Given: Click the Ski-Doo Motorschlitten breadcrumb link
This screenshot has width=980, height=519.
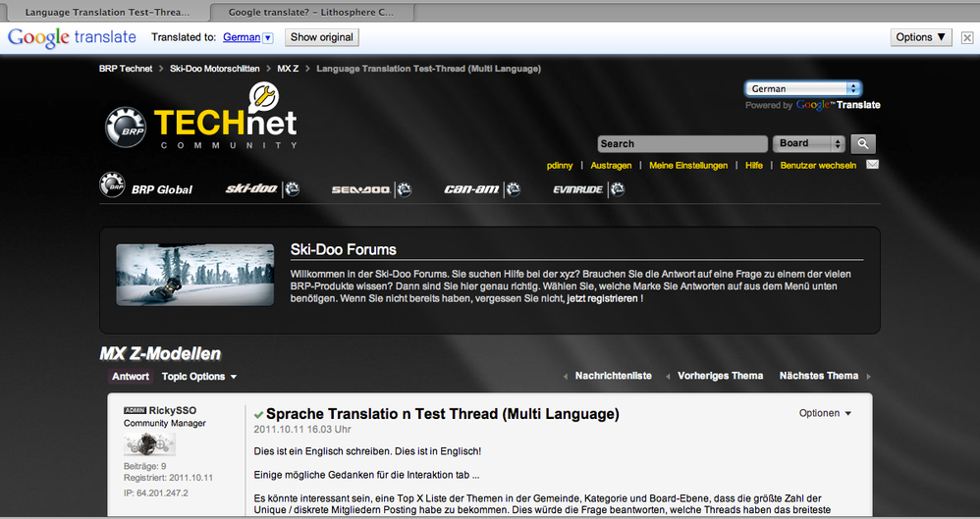Looking at the screenshot, I should point(215,69).
